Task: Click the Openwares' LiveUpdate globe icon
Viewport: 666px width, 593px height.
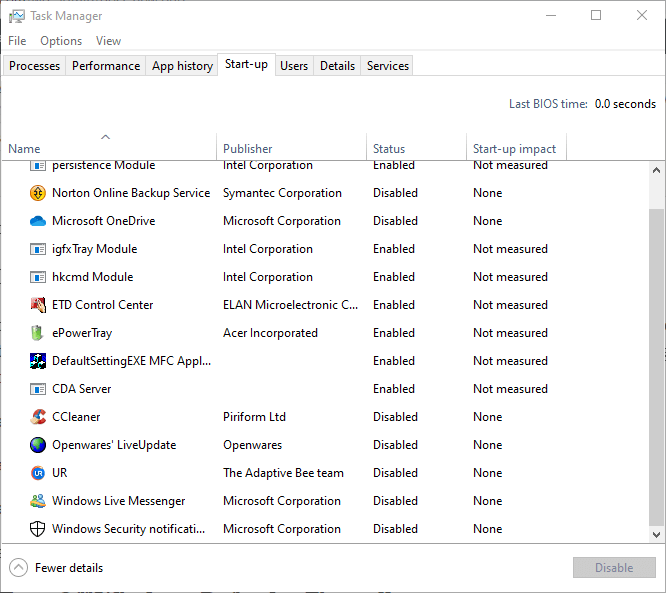Action: (x=38, y=445)
